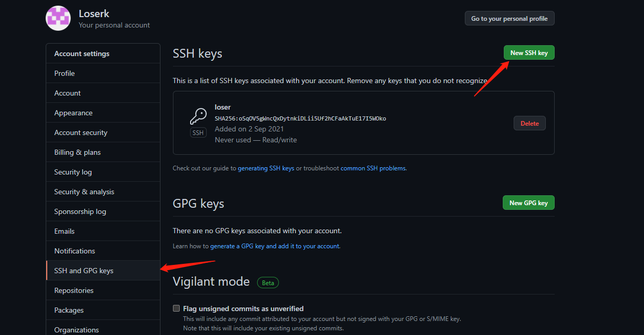This screenshot has width=644, height=335.
Task: Click the Beta badge next to Vigilant mode
Action: click(x=268, y=283)
